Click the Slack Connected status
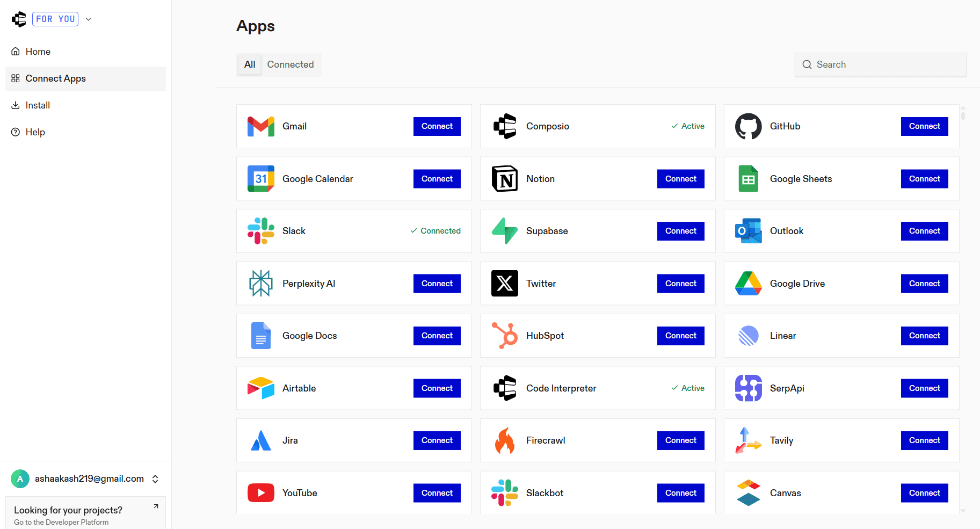 (435, 231)
